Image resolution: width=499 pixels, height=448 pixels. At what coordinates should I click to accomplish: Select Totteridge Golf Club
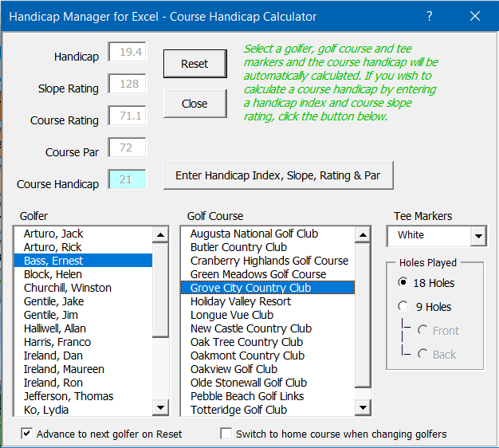coord(268,410)
